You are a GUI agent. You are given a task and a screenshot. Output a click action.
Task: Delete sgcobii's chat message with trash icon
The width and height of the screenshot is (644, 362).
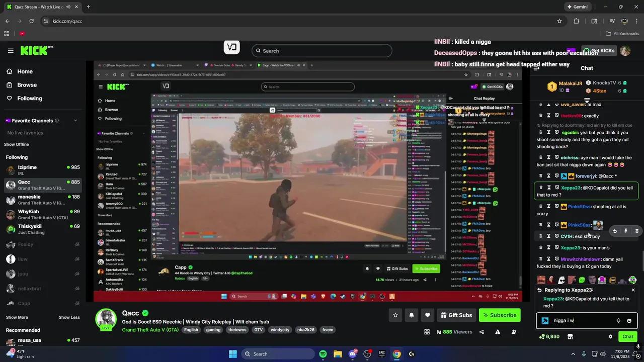pos(541,133)
